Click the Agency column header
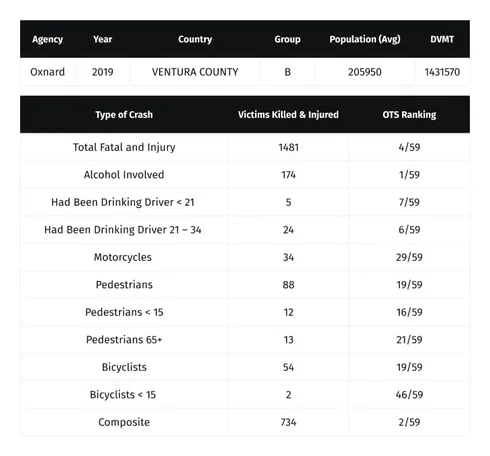Viewport: 490px width, 456px height. pyautogui.click(x=47, y=39)
